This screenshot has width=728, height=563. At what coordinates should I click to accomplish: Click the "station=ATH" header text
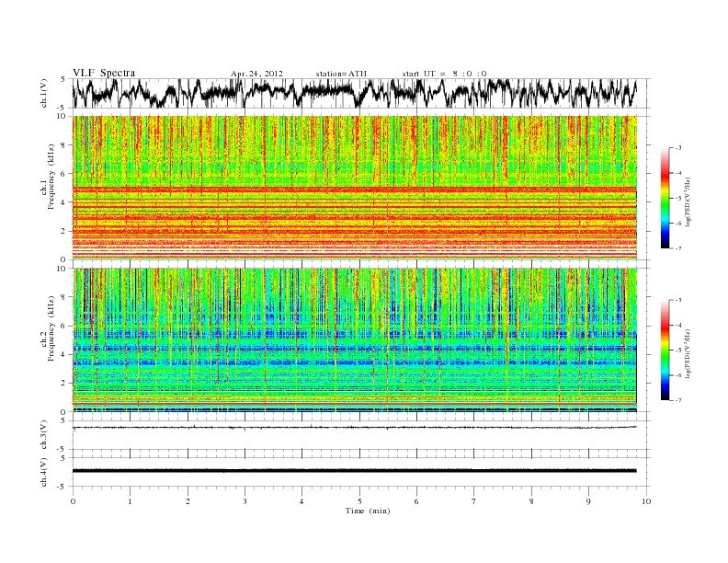click(x=341, y=74)
